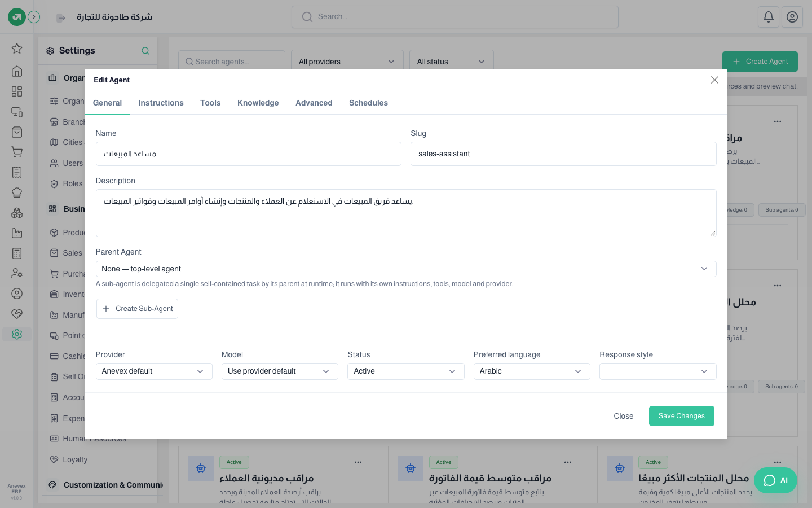Open the Preferred language dropdown
Image resolution: width=812 pixels, height=508 pixels.
pyautogui.click(x=532, y=371)
